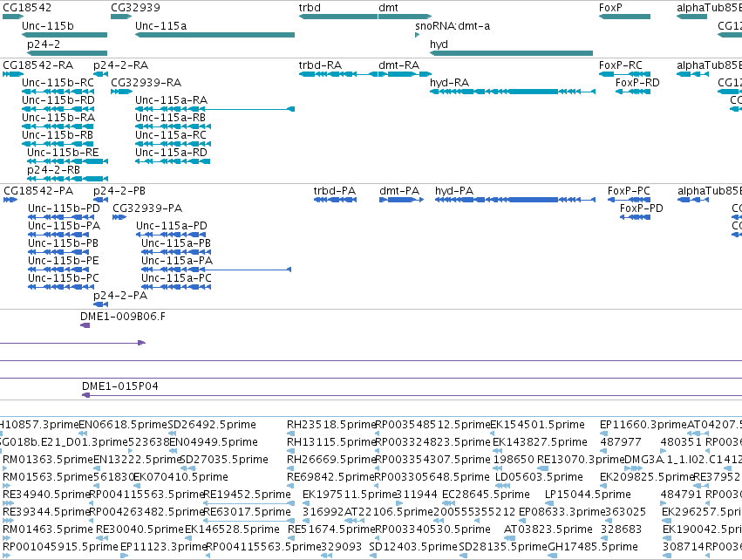This screenshot has width=742, height=560.
Task: Click the 'CG18542' gene label
Action: point(27,8)
